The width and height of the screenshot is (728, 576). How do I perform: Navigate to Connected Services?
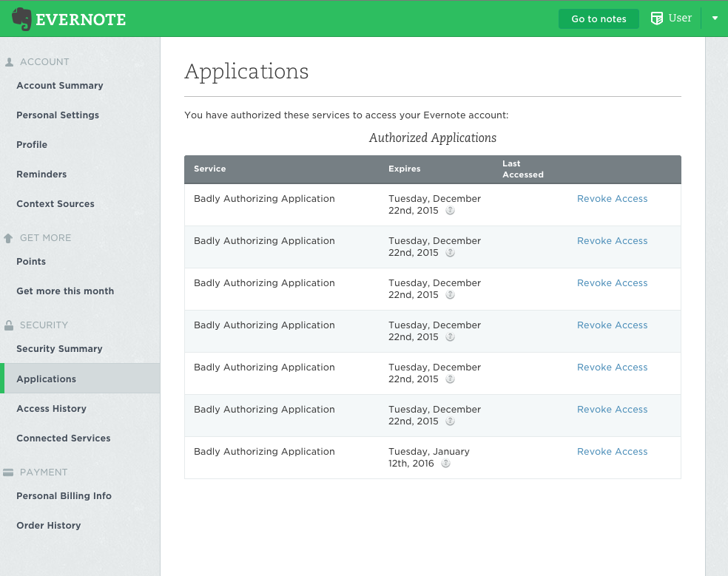(64, 438)
